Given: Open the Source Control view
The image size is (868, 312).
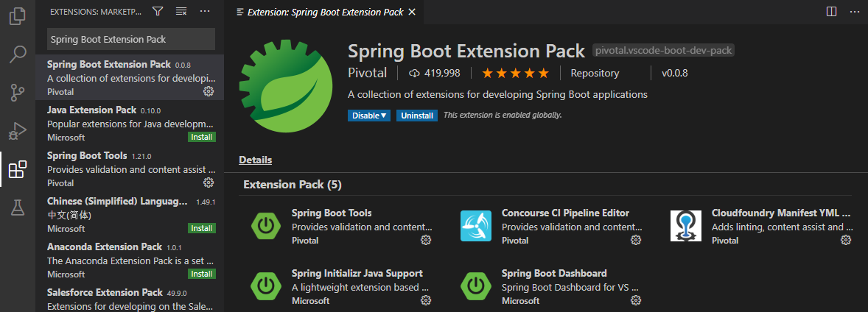Looking at the screenshot, I should [x=18, y=93].
